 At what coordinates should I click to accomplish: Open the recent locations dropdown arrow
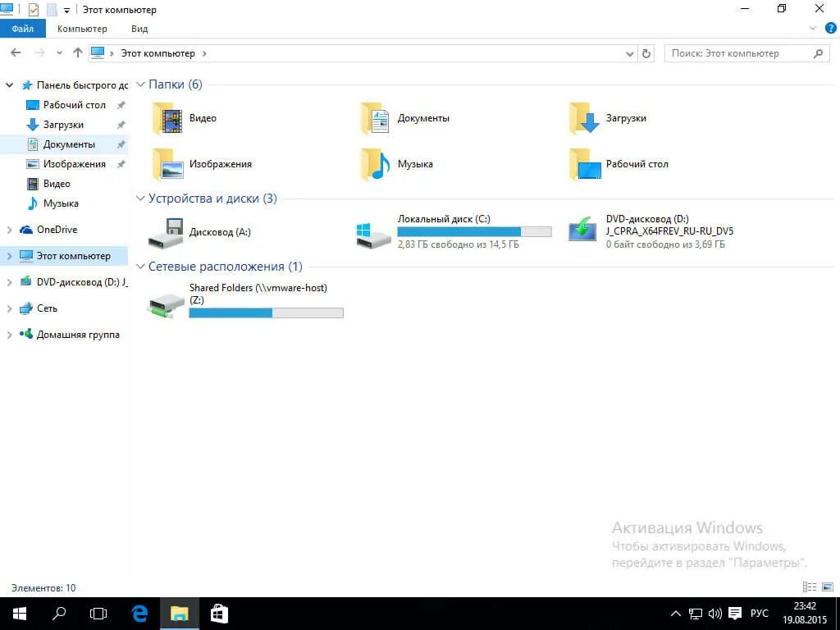59,53
